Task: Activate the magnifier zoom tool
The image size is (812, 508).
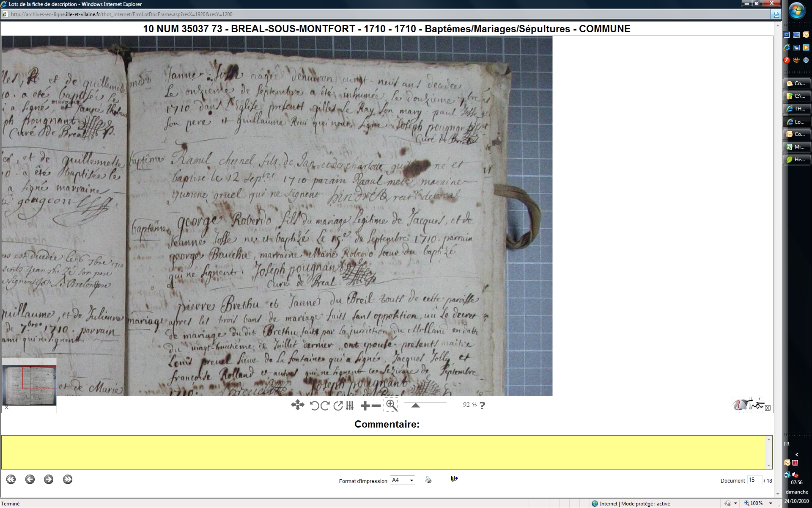Action: [x=391, y=405]
